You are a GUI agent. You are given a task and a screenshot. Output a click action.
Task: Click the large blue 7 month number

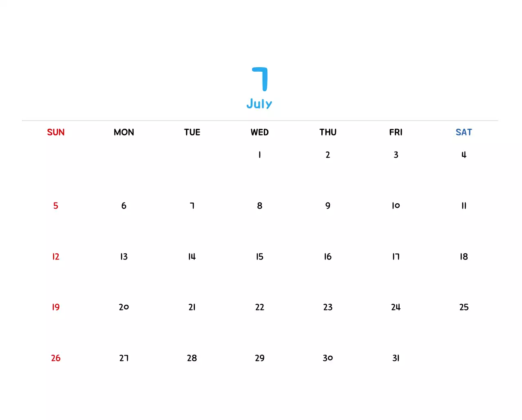(260, 79)
